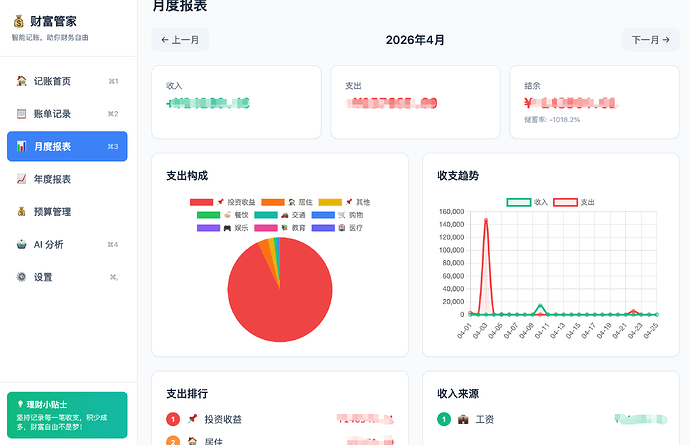
Task: Click the notepad icon beside 账单记录
Action: pos(21,114)
